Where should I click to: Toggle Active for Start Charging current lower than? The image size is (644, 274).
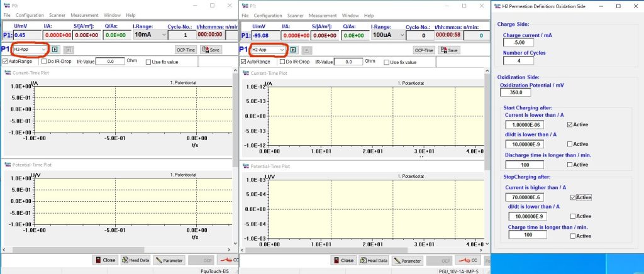[x=570, y=124]
